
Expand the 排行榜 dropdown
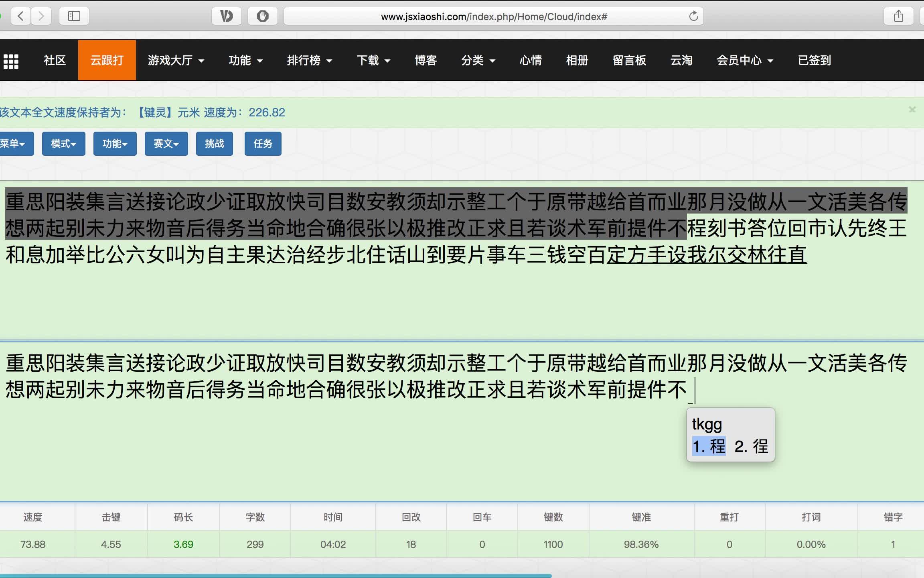pyautogui.click(x=310, y=60)
